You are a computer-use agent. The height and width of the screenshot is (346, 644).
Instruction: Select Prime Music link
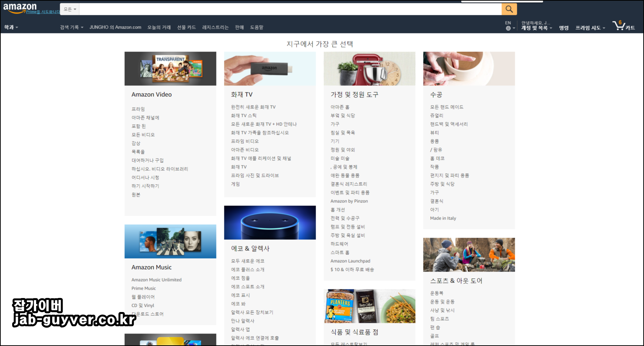point(143,288)
